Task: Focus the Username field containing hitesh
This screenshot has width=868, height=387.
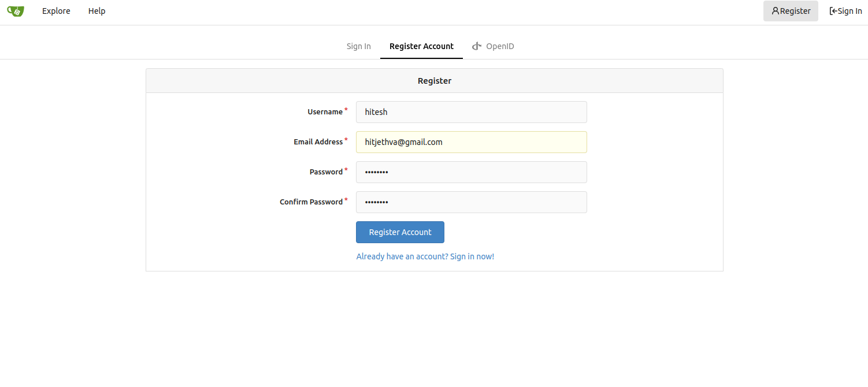Action: point(471,112)
